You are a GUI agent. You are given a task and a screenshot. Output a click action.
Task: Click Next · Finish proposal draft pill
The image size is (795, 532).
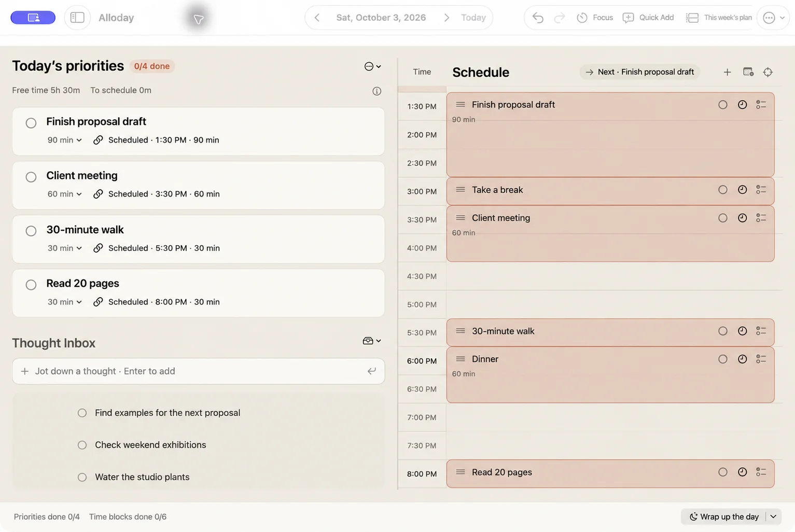pos(639,72)
